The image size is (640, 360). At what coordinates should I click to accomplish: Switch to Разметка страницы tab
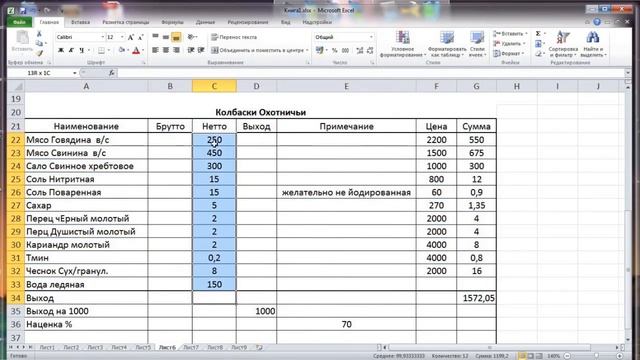(x=126, y=22)
